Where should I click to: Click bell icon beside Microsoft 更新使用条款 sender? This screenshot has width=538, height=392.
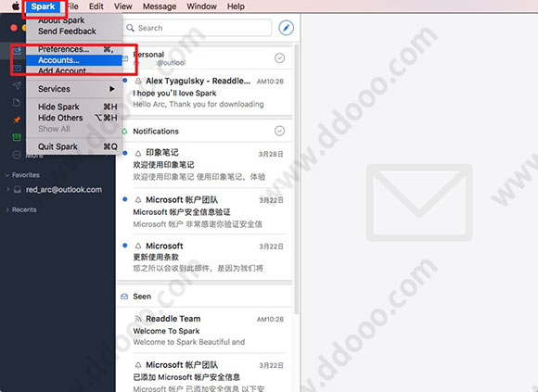tap(138, 246)
